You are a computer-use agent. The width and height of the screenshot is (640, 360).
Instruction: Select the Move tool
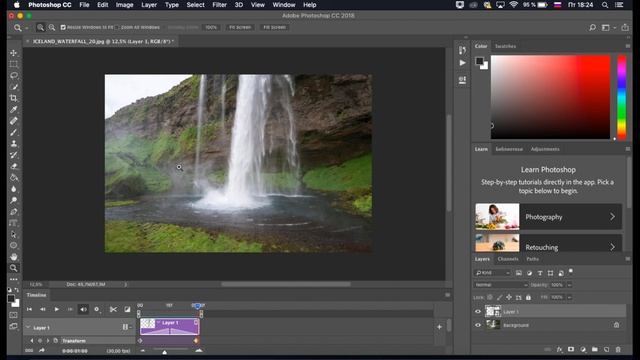click(x=14, y=53)
